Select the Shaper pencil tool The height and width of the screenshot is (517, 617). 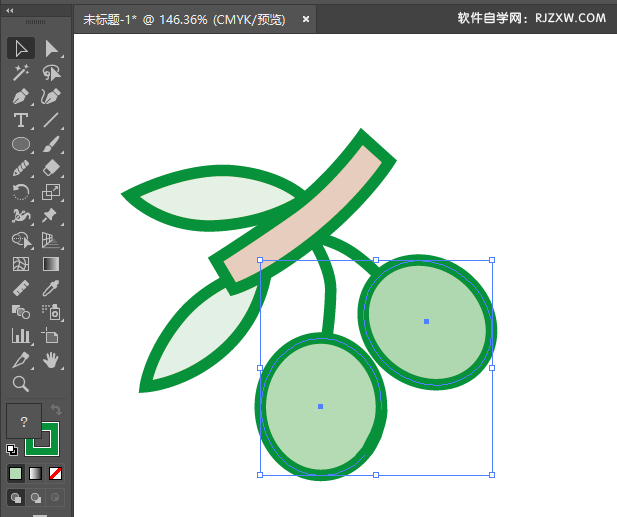(x=21, y=168)
